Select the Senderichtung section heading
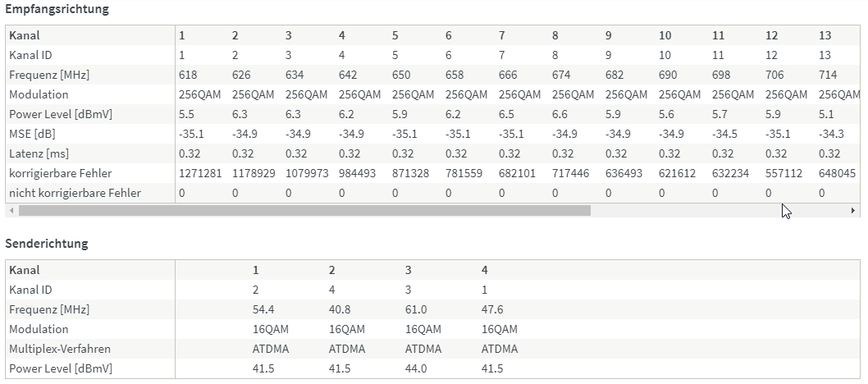868x384 pixels. point(47,244)
